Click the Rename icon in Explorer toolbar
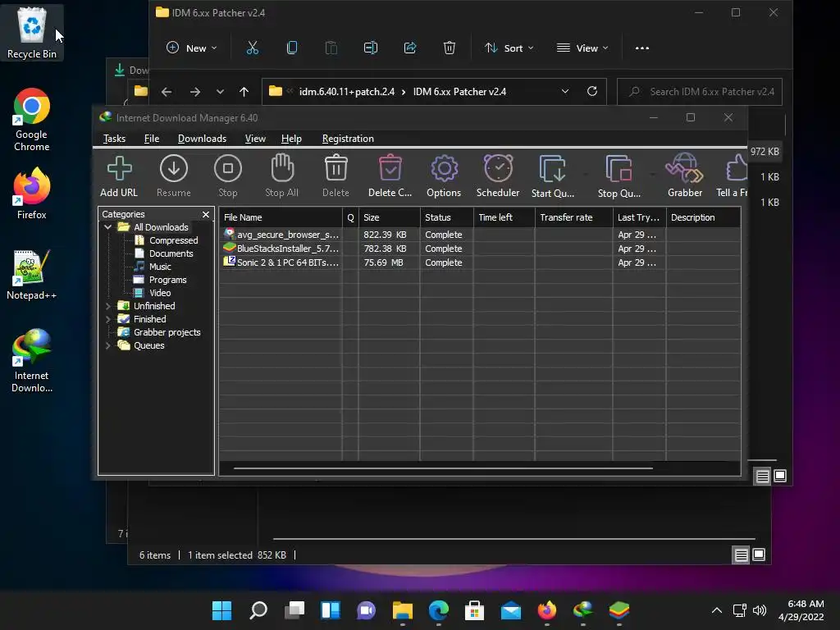840x630 pixels. coord(371,48)
